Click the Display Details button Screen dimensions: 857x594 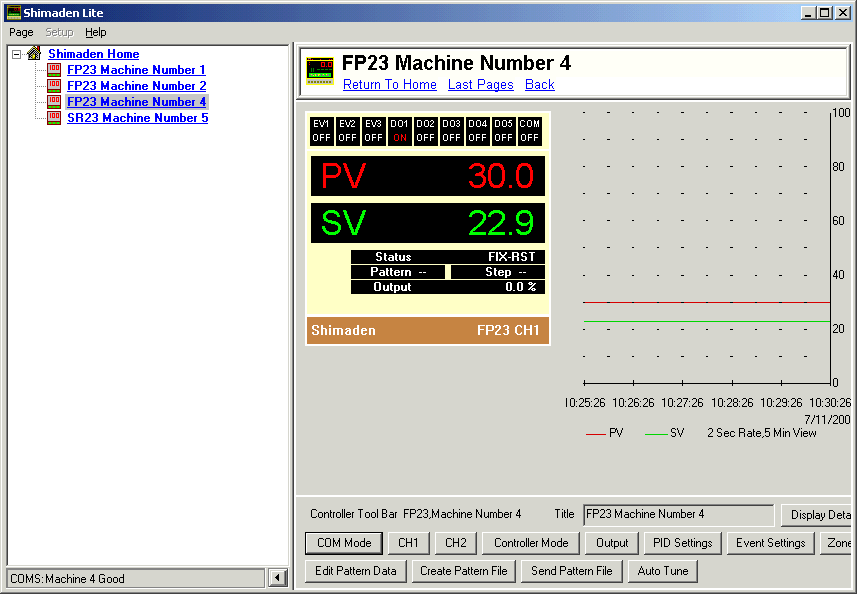pos(817,515)
